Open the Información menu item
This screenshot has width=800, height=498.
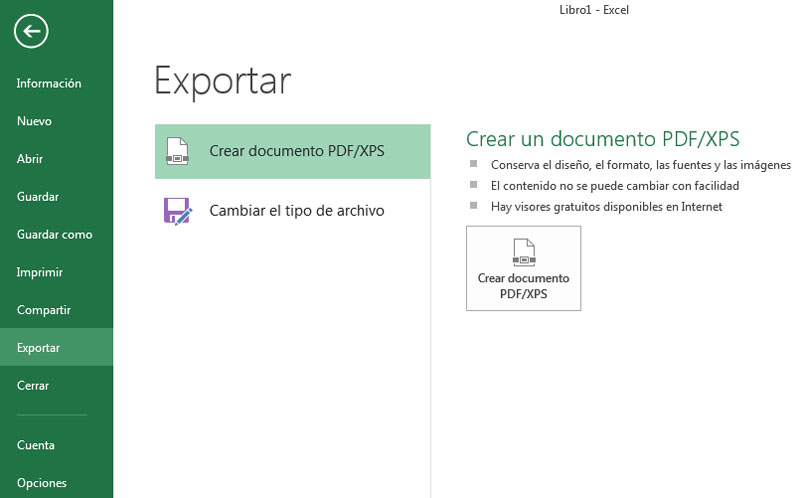coord(49,83)
